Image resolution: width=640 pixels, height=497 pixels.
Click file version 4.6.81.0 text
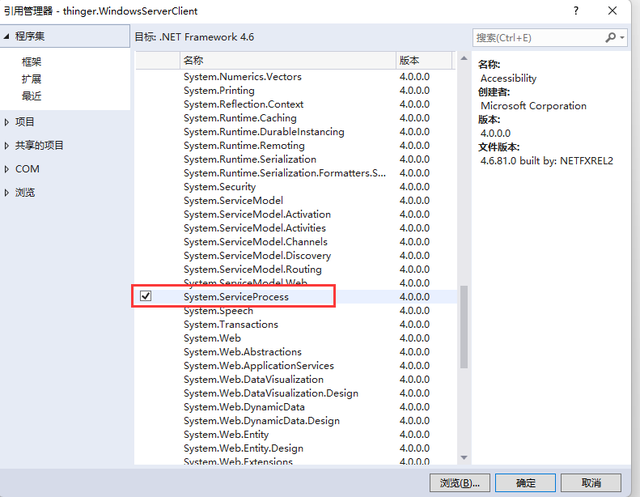point(547,161)
